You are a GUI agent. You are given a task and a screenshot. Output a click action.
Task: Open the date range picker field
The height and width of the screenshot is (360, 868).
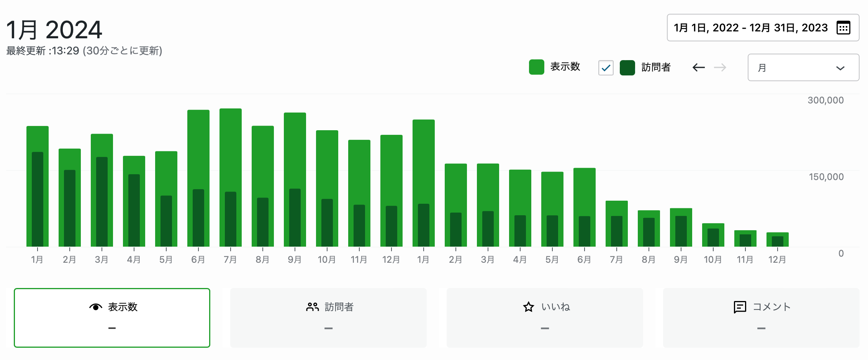(x=751, y=28)
